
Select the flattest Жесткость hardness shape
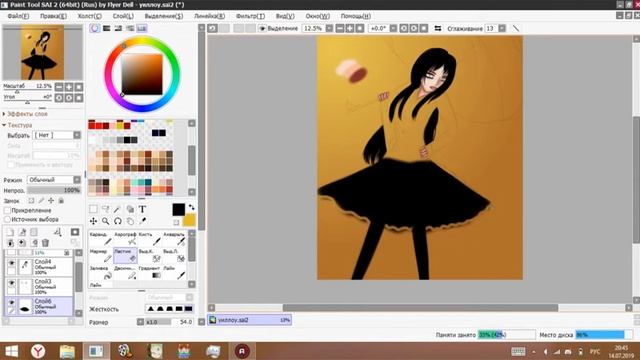189,309
